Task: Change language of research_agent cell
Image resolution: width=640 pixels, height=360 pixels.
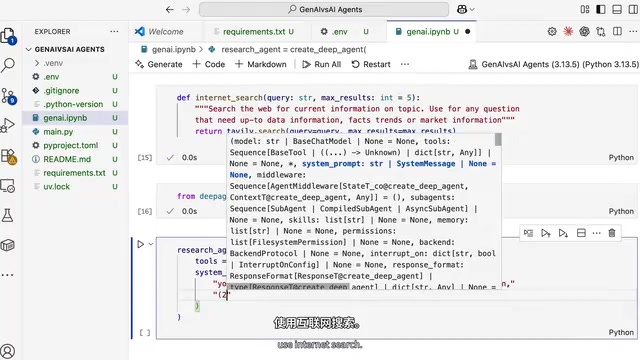Action: (621, 332)
